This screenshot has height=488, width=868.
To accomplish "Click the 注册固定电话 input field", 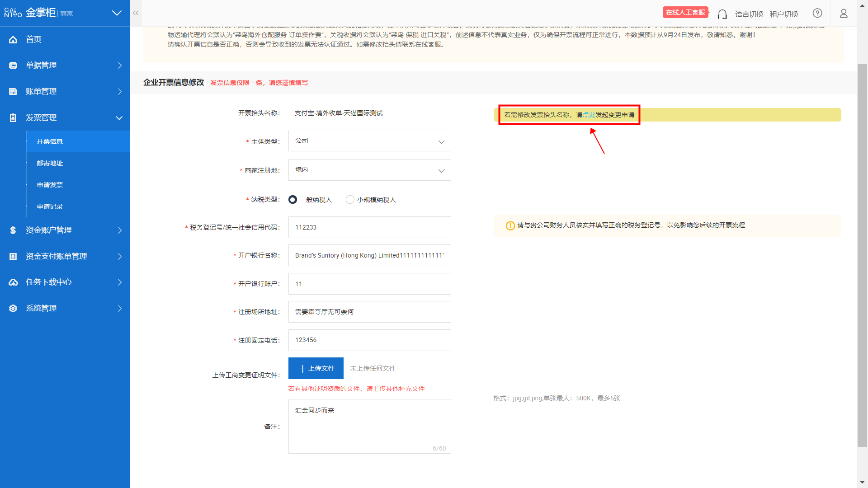I will [370, 340].
